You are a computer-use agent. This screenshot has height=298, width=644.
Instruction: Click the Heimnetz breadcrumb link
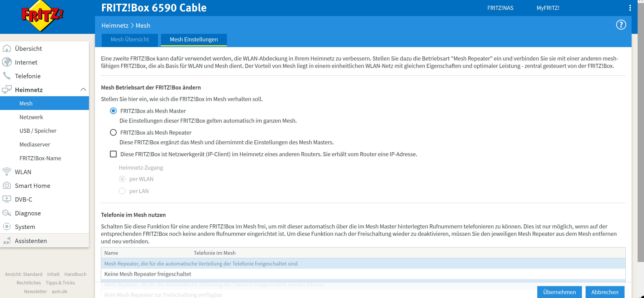pyautogui.click(x=115, y=25)
